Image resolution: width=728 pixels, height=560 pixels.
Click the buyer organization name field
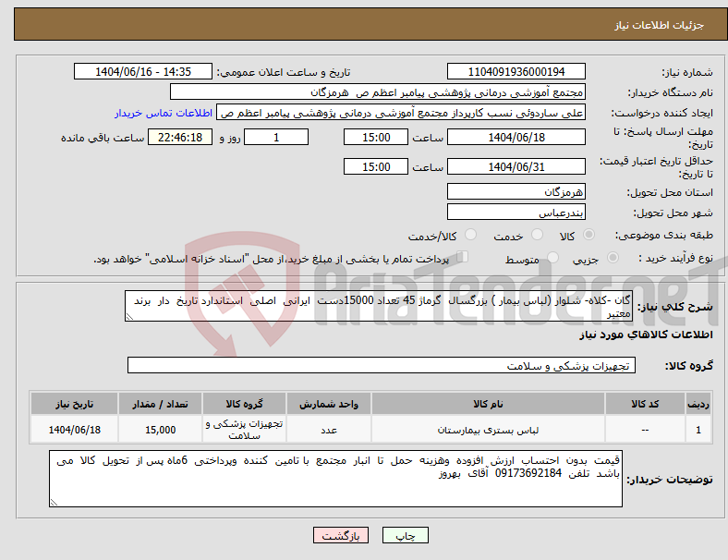coord(378,91)
